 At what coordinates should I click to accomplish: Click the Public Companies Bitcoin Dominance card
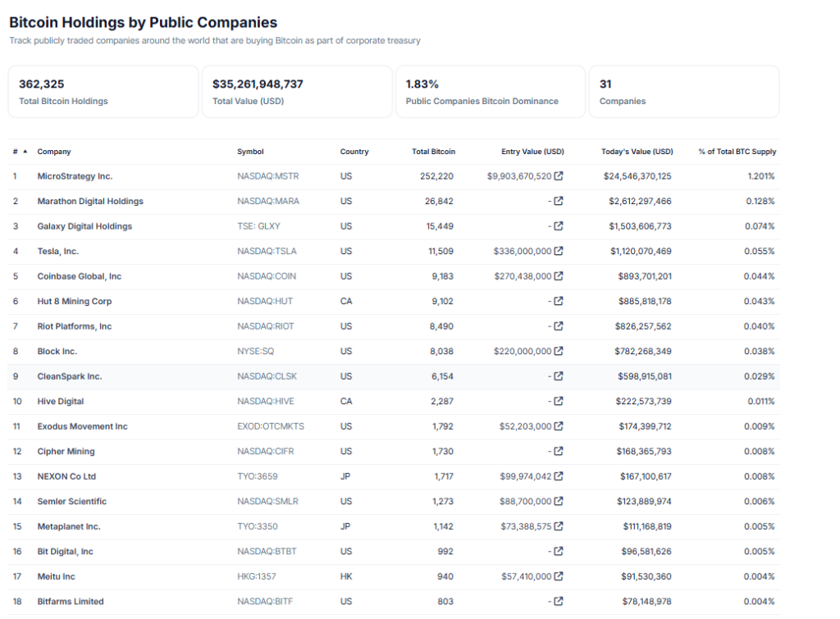490,92
